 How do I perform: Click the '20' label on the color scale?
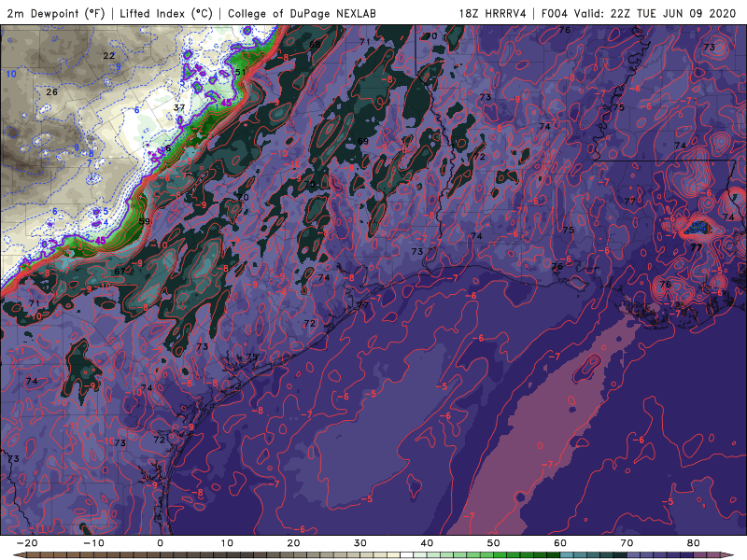click(x=293, y=543)
